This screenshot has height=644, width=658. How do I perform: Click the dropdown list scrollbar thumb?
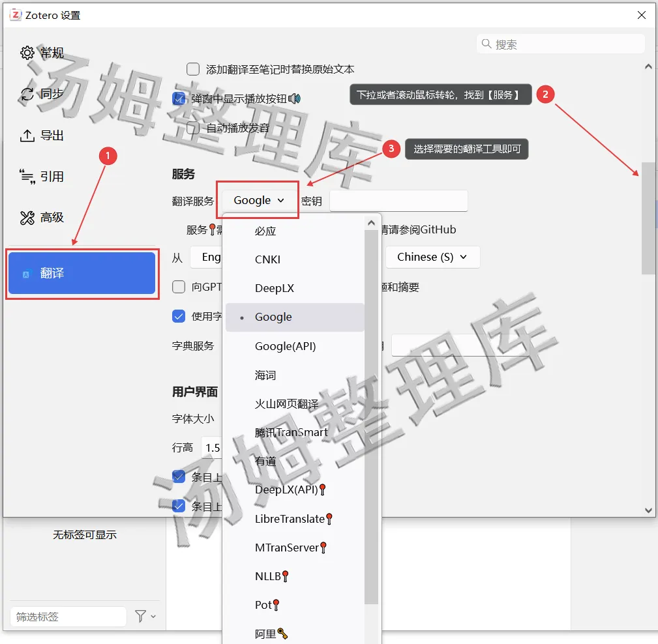pyautogui.click(x=371, y=417)
